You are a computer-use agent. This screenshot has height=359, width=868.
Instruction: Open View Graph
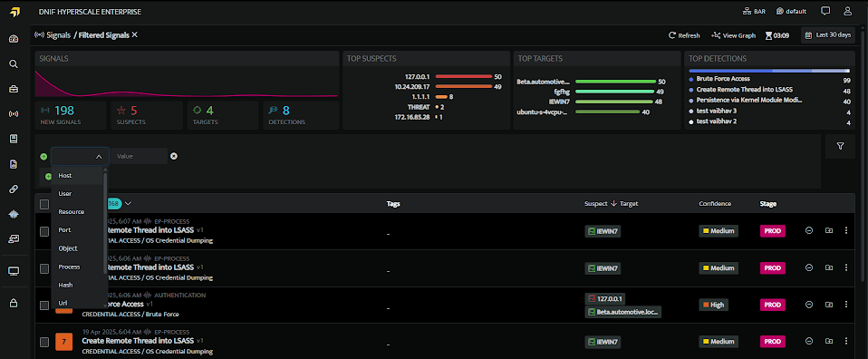tap(734, 35)
